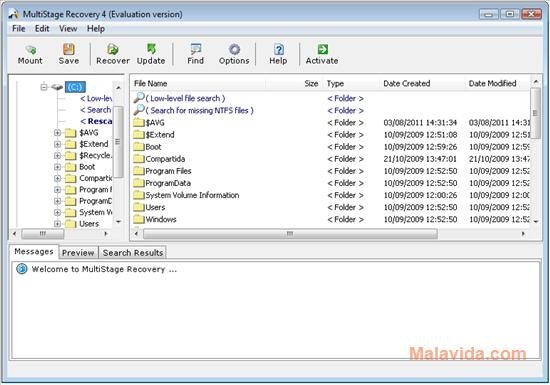Viewport: 550px width, 385px height.
Task: Click the Boot folder icon in file list
Action: (139, 147)
